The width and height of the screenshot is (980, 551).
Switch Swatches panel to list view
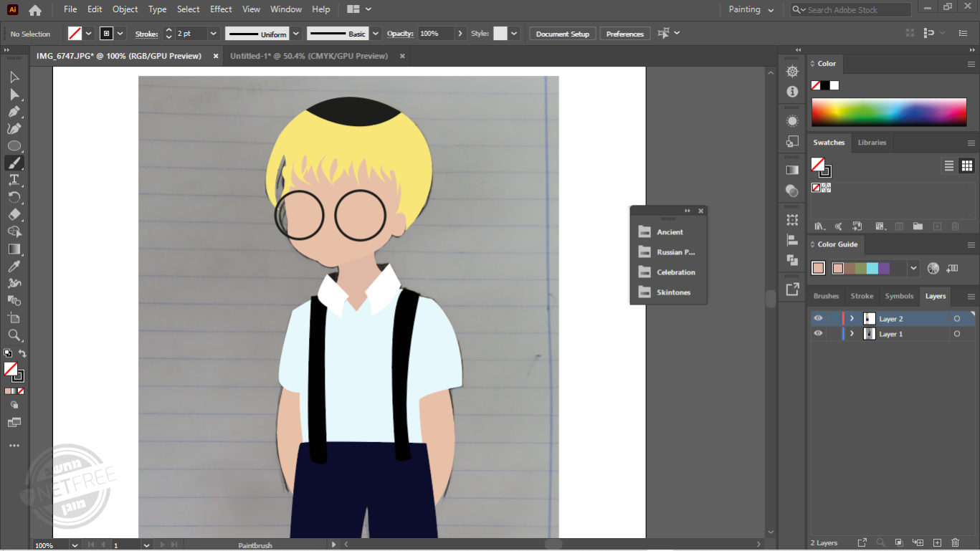948,166
